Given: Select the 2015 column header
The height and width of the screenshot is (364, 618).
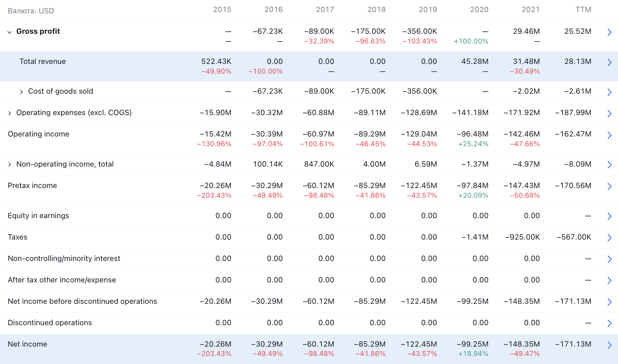Looking at the screenshot, I should point(222,10).
